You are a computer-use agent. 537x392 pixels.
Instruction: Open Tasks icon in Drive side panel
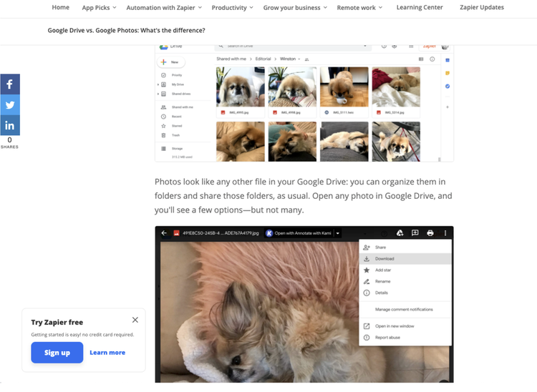click(447, 87)
